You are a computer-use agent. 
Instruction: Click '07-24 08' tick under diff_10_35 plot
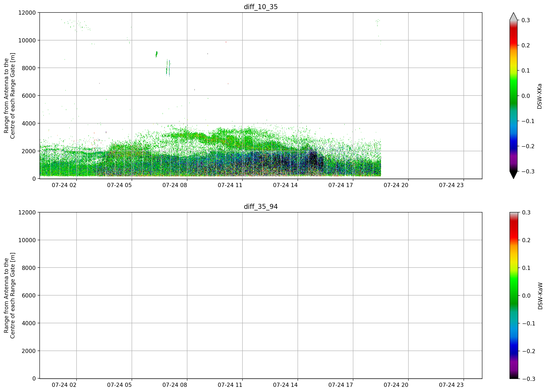click(x=175, y=185)
